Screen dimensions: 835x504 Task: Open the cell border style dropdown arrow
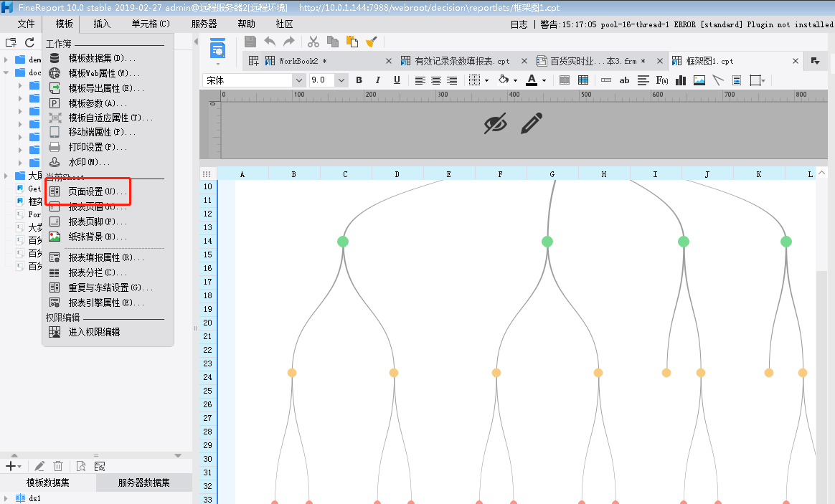point(487,81)
